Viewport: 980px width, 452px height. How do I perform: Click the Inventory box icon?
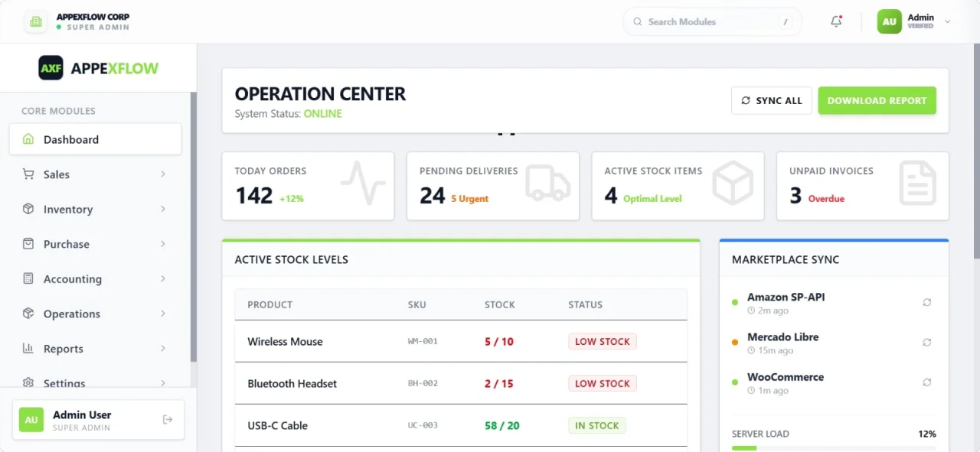[x=28, y=209]
